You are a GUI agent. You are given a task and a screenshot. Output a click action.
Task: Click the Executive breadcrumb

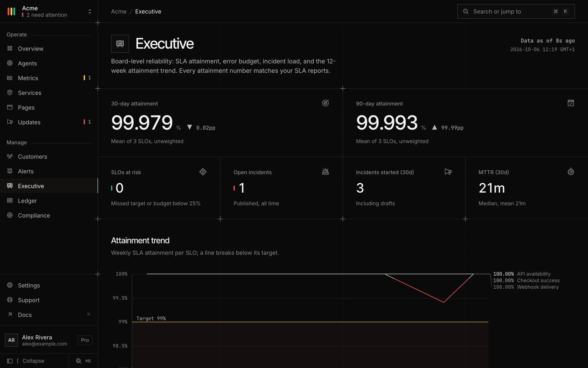point(148,11)
